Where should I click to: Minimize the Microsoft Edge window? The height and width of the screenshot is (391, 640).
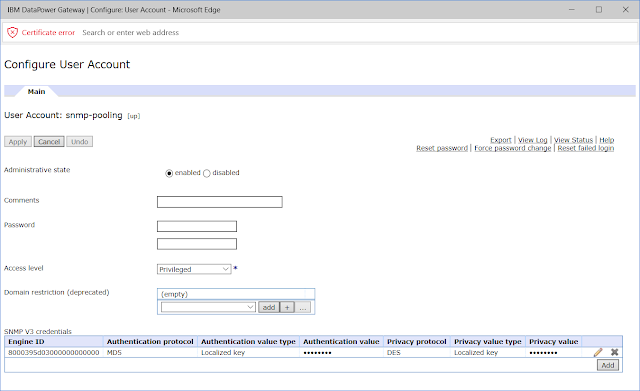coord(571,9)
